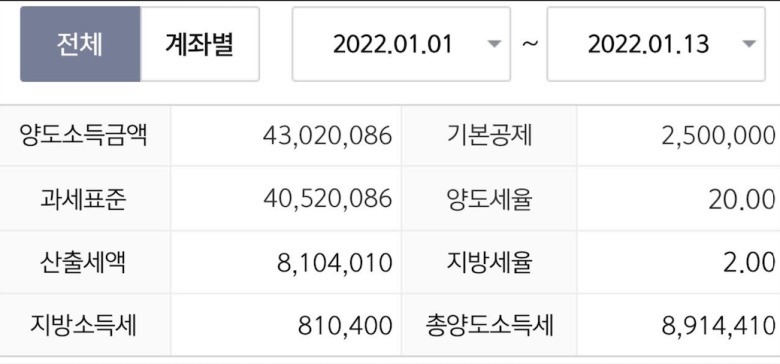Screen dimensions: 780x364
Task: Open the start date 2022.01.01 dropdown
Action: (x=401, y=44)
